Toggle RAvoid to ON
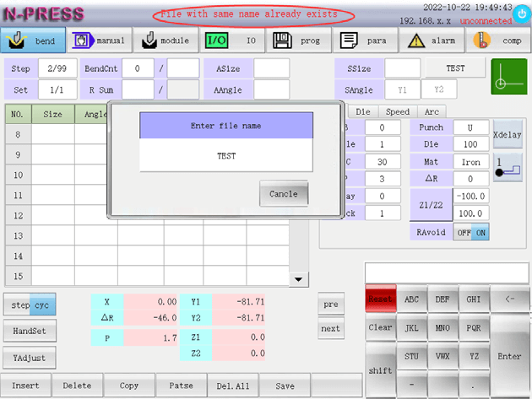The height and width of the screenshot is (399, 532). click(x=480, y=232)
